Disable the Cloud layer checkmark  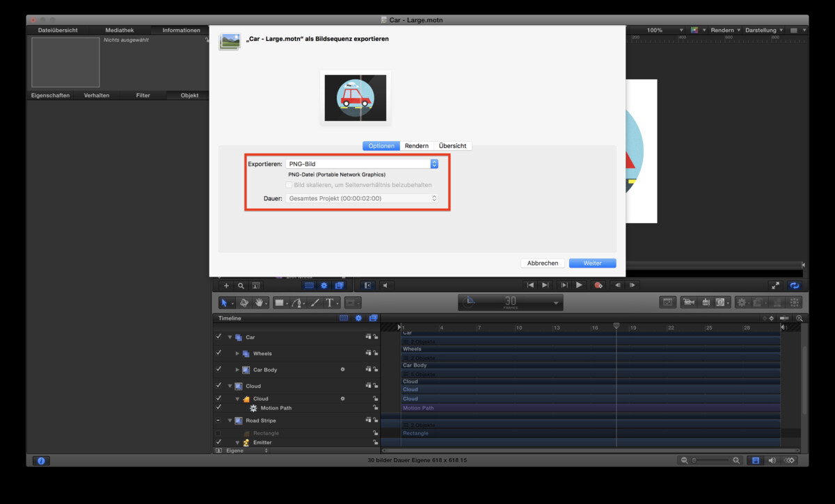tap(218, 386)
